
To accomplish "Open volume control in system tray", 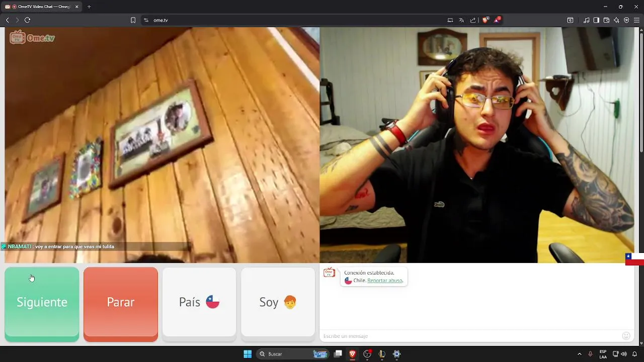I will point(624,354).
